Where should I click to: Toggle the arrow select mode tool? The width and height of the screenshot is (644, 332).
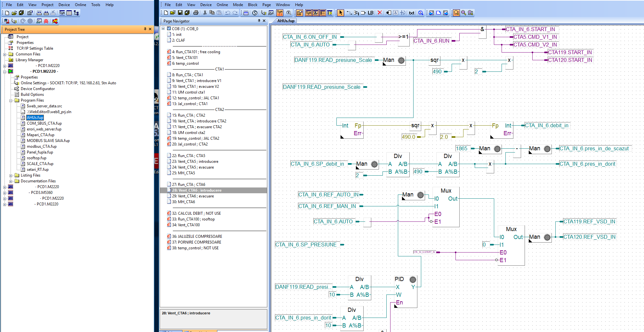(341, 13)
